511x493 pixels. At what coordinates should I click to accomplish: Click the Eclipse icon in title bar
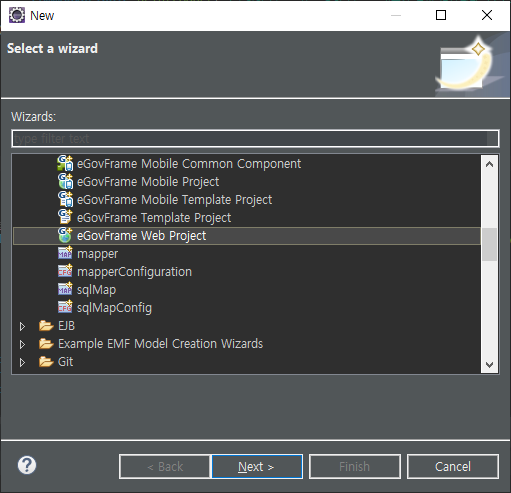(17, 15)
